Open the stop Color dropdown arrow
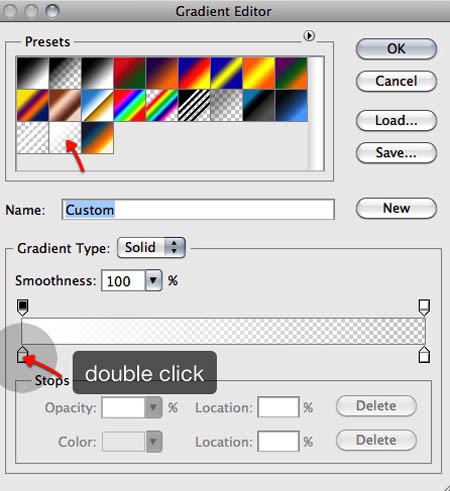This screenshot has width=450, height=491. (x=153, y=441)
